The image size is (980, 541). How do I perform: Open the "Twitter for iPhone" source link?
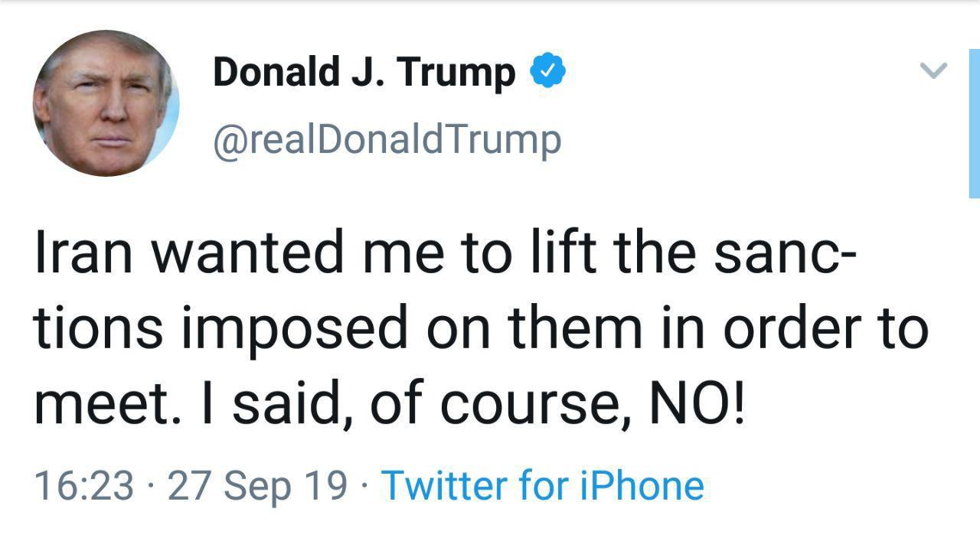tap(542, 486)
